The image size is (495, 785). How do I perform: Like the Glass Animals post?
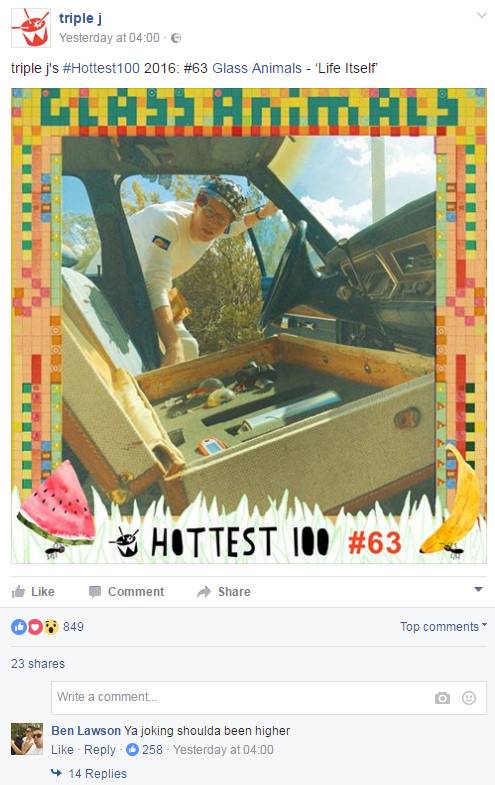[x=33, y=592]
